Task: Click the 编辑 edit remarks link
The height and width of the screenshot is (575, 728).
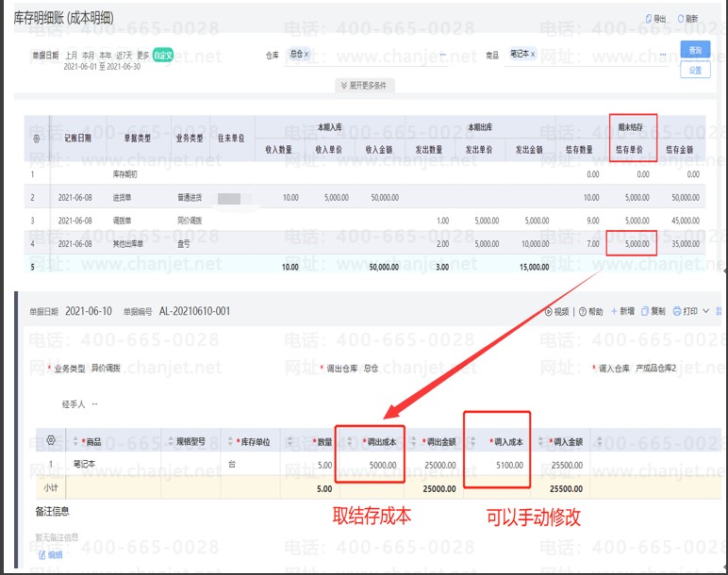Action: [50, 554]
